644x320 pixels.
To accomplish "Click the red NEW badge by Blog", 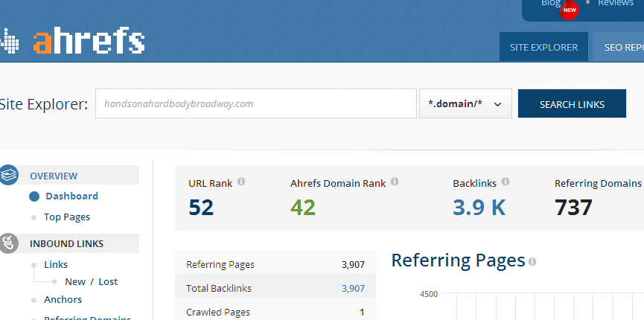I will 570,10.
